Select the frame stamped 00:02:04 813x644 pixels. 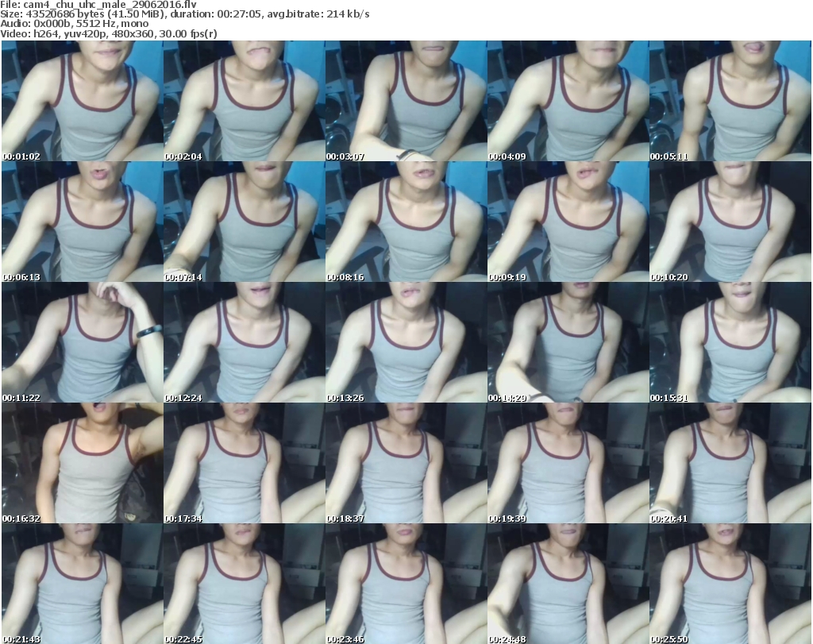point(245,101)
